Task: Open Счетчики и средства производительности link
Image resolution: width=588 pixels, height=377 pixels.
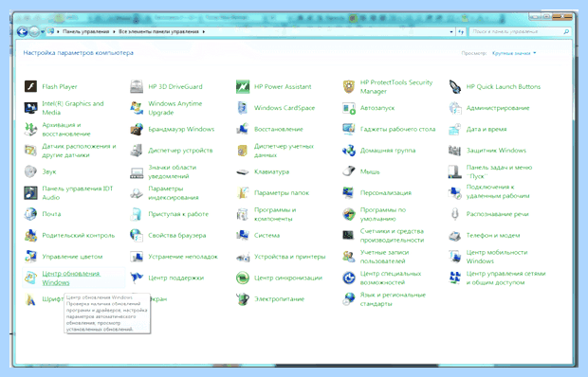Action: 392,236
